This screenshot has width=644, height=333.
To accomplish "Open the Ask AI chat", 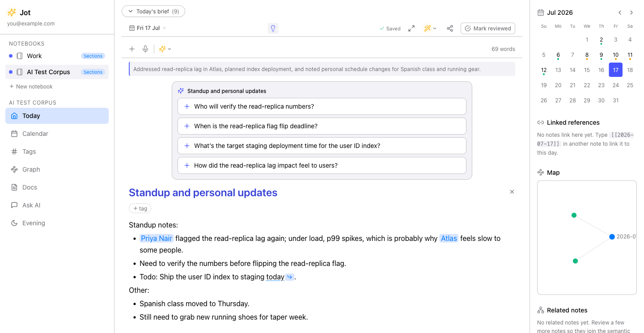I will (57, 205).
